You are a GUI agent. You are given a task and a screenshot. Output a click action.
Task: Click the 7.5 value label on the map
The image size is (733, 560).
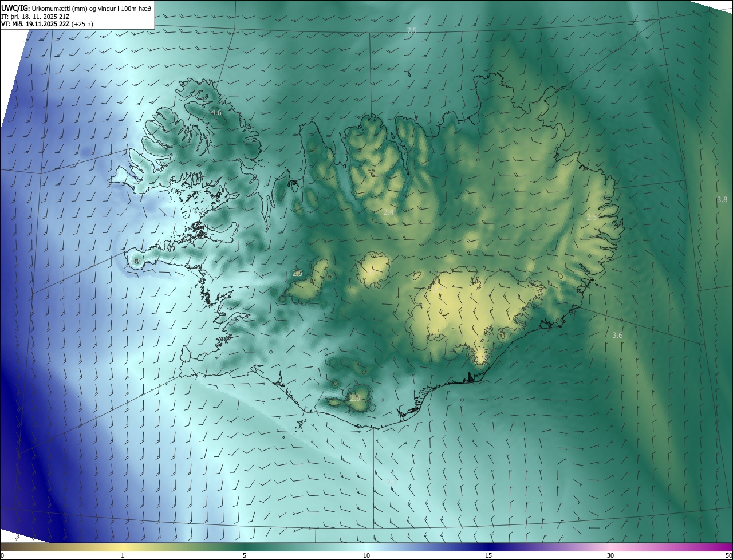(411, 30)
